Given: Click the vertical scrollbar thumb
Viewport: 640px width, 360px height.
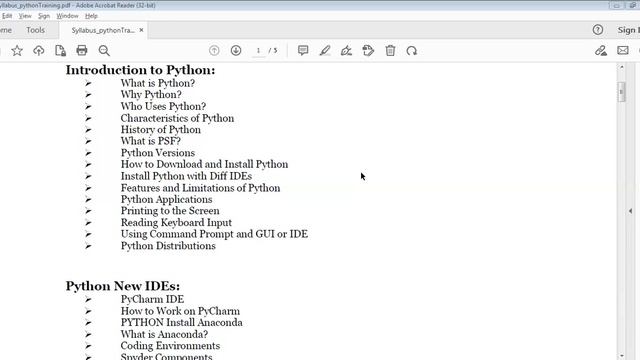Looking at the screenshot, I should 622,92.
